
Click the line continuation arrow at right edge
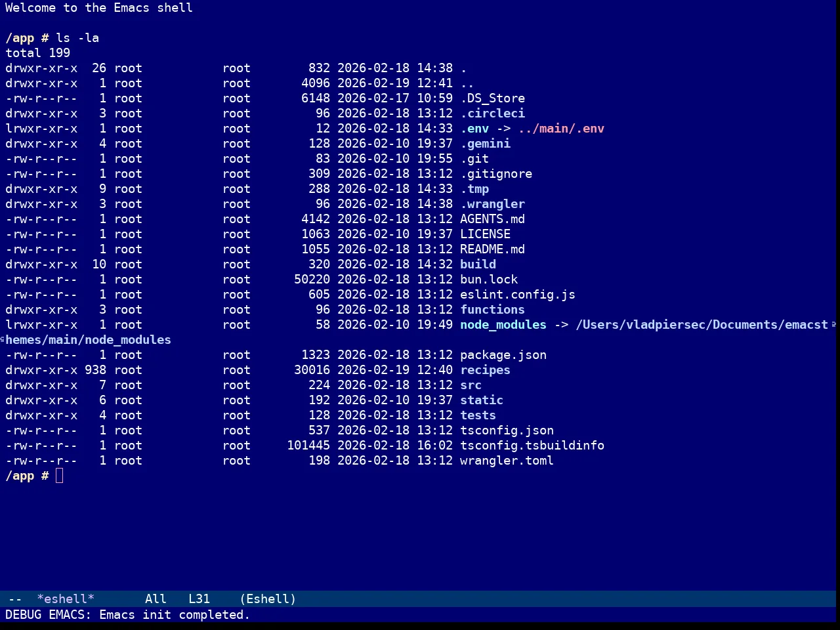point(833,325)
